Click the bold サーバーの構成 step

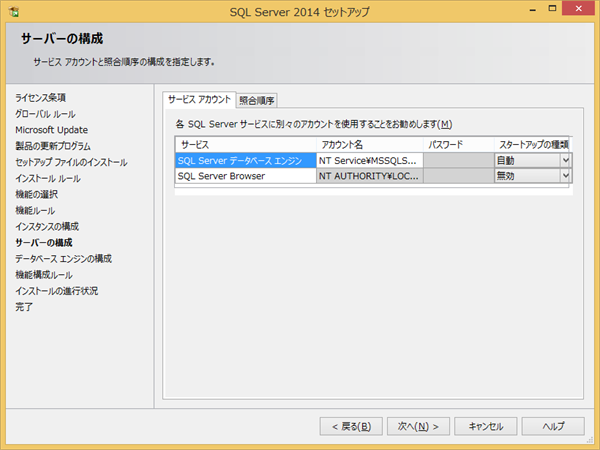(44, 242)
